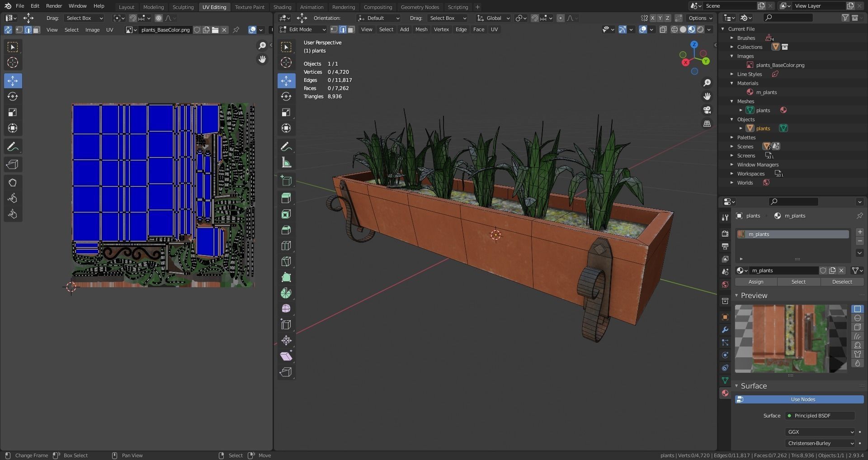Select the Inset Faces tool

[x=286, y=214]
